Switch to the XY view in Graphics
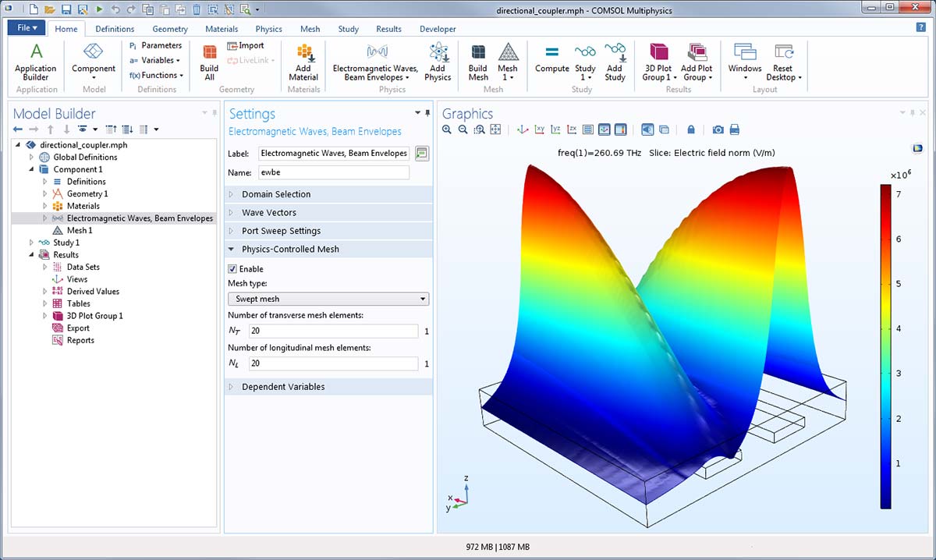The image size is (936, 560). point(539,129)
